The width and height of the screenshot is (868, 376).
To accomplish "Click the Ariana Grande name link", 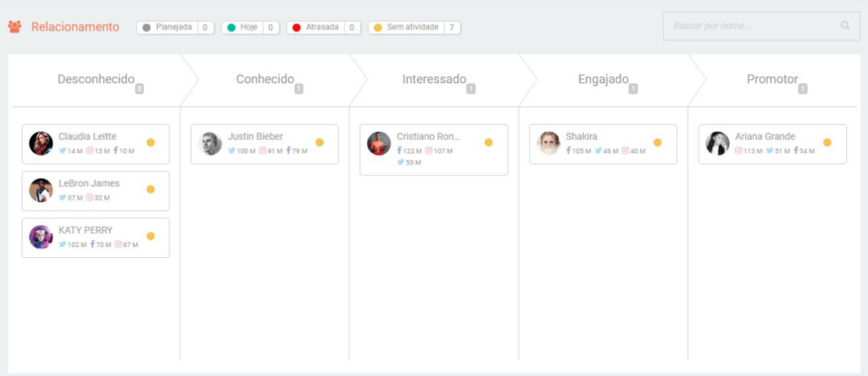I will [765, 137].
